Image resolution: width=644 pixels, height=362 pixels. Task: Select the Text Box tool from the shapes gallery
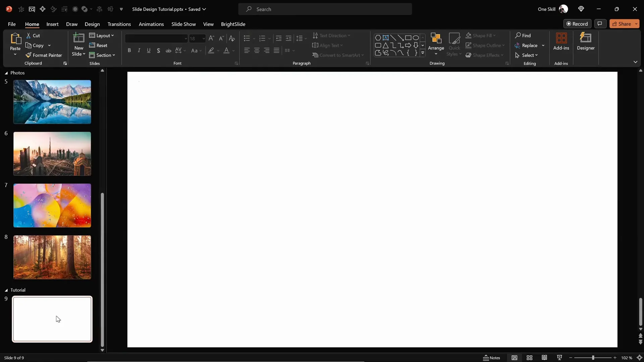[386, 38]
